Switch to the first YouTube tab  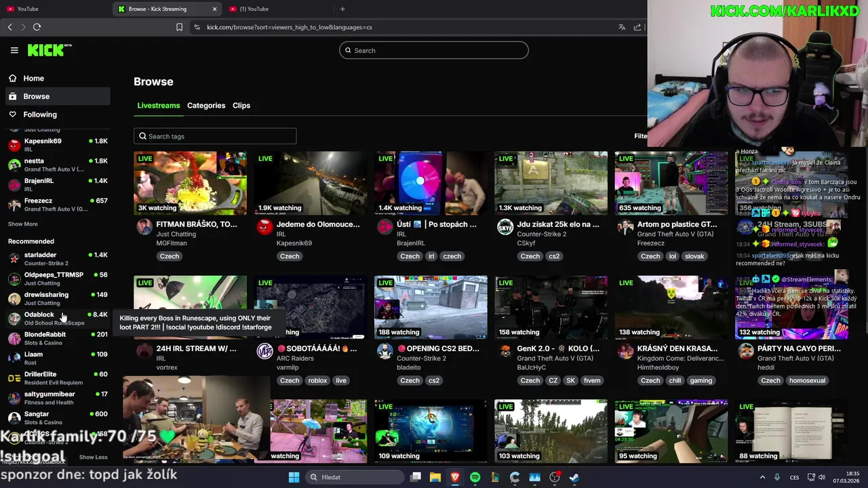point(55,9)
